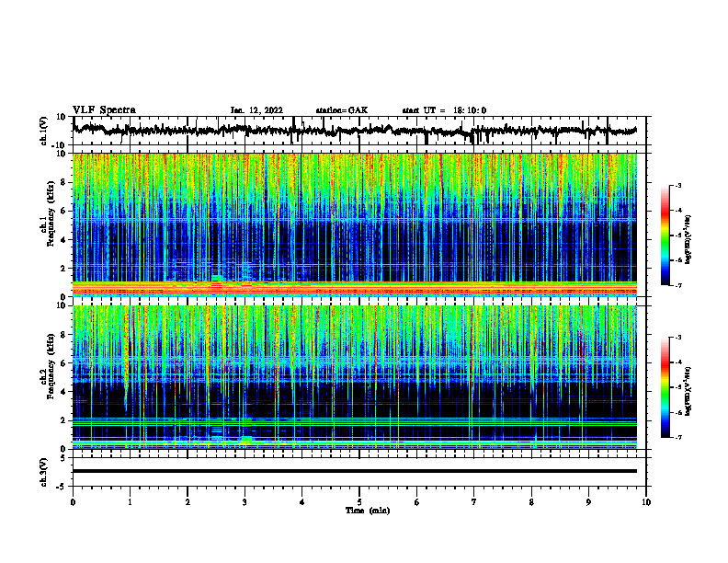Viewport: 728px width, 563px height.
Task: Click the ch.1 voltage waveform trace
Action: pyautogui.click(x=355, y=131)
